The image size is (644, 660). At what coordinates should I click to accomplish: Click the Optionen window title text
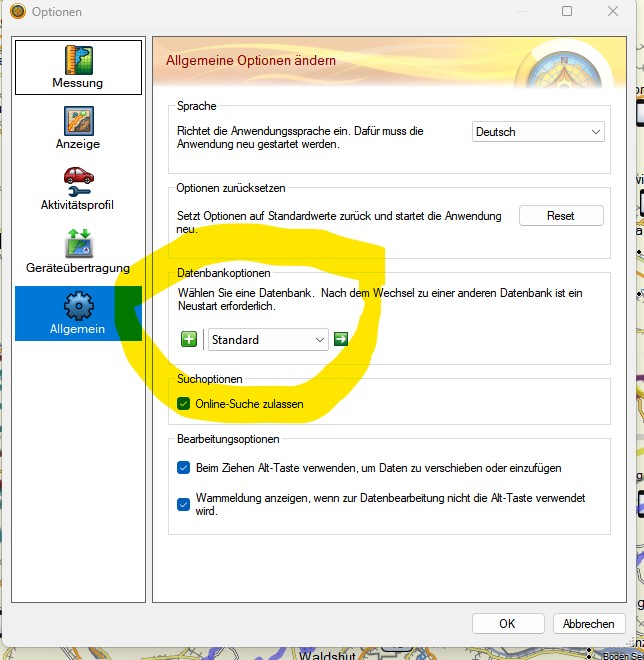point(57,12)
